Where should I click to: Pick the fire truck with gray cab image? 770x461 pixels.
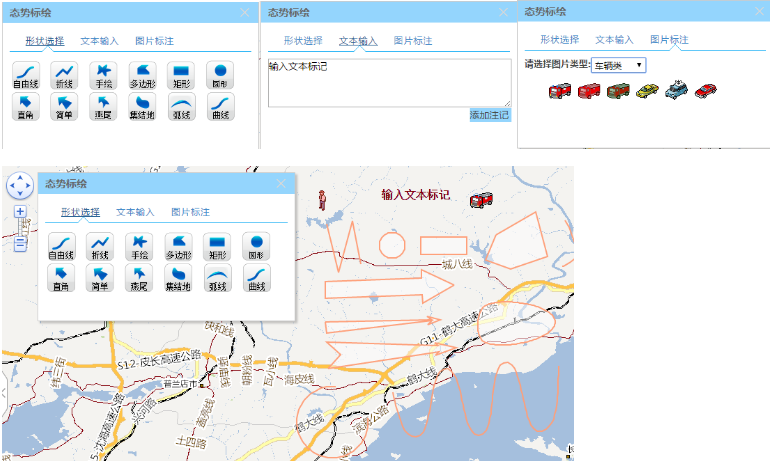[x=560, y=91]
